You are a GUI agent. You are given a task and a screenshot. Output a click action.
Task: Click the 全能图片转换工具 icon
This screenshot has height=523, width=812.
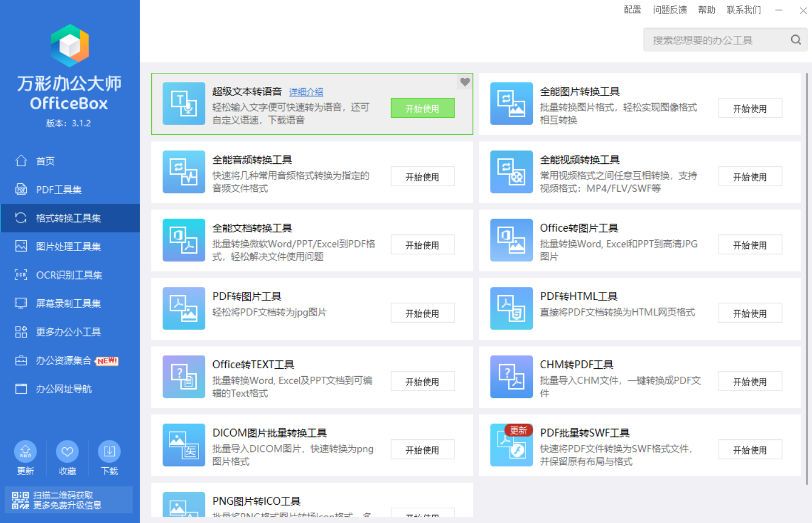pyautogui.click(x=511, y=104)
